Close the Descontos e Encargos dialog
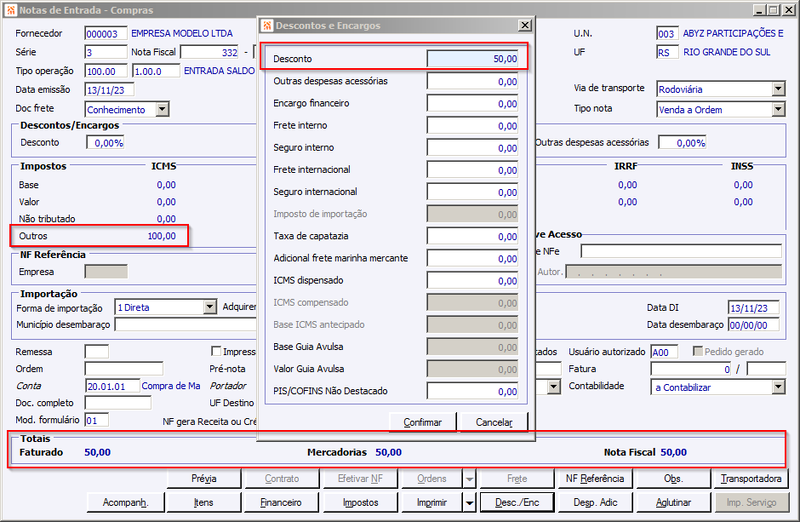The image size is (800, 522). [x=524, y=25]
